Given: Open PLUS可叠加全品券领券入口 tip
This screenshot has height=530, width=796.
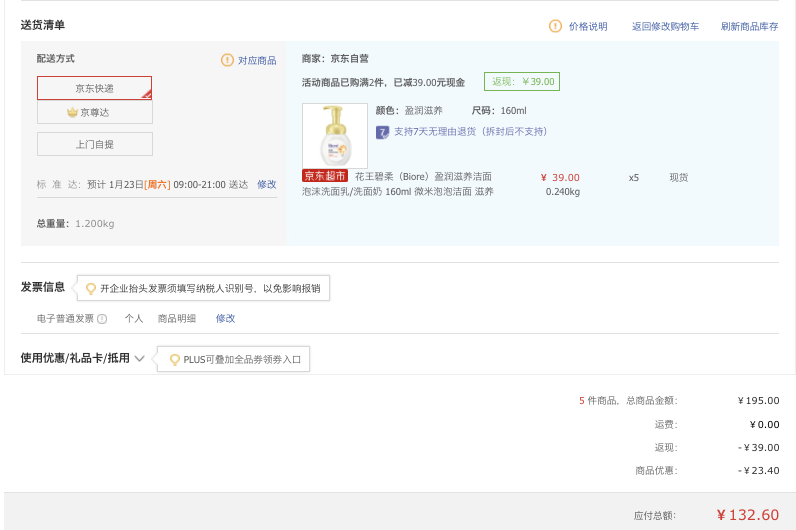Looking at the screenshot, I should coord(234,359).
